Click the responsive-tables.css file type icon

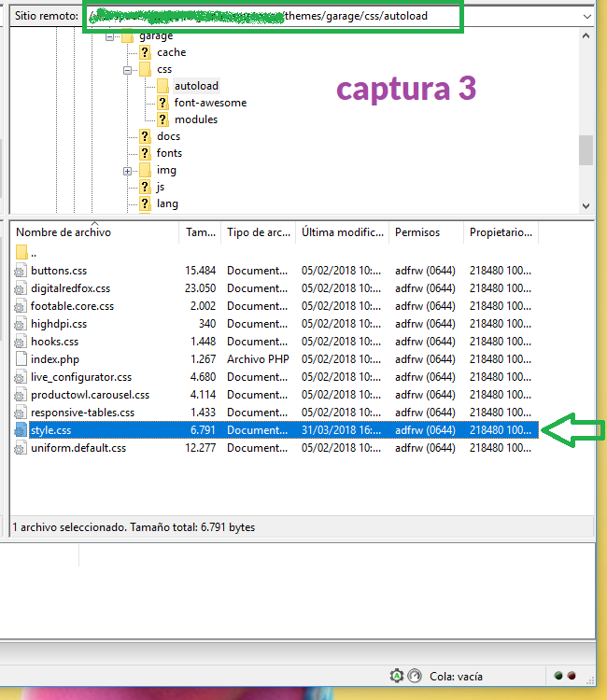pyautogui.click(x=21, y=413)
